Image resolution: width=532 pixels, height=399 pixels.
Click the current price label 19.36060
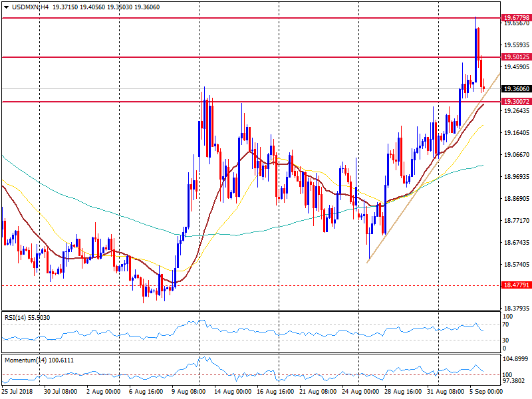point(516,89)
